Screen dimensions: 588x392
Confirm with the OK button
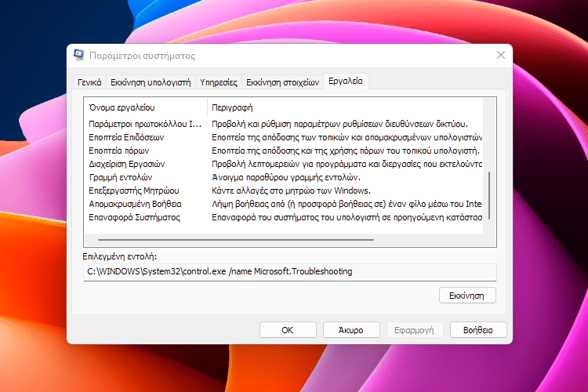pyautogui.click(x=288, y=330)
